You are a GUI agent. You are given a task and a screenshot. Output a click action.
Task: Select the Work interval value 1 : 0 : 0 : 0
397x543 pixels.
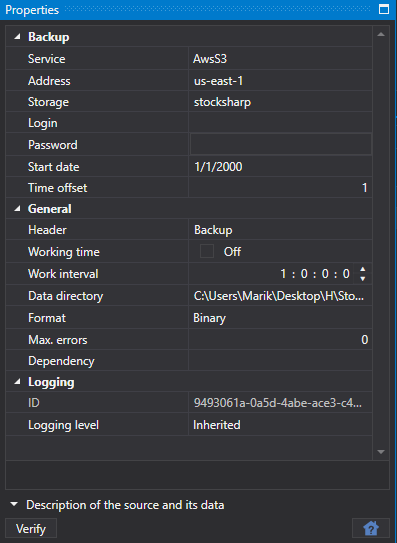coord(315,274)
